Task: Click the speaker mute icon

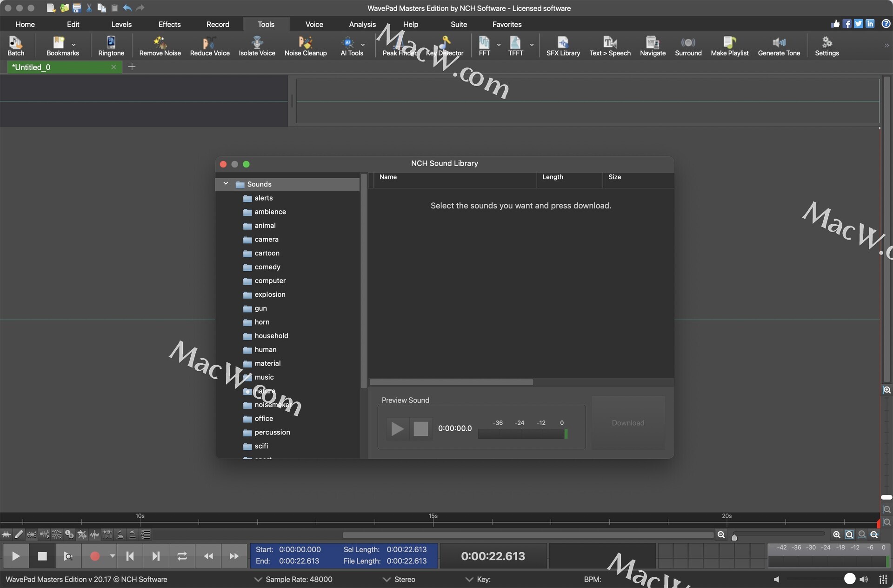Action: click(x=776, y=579)
